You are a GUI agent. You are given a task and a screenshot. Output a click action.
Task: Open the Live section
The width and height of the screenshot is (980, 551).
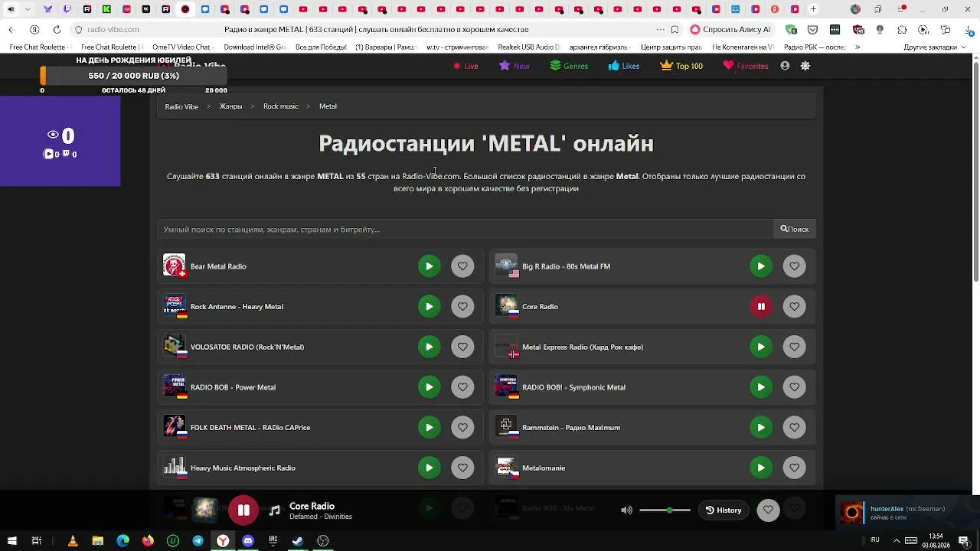click(465, 66)
